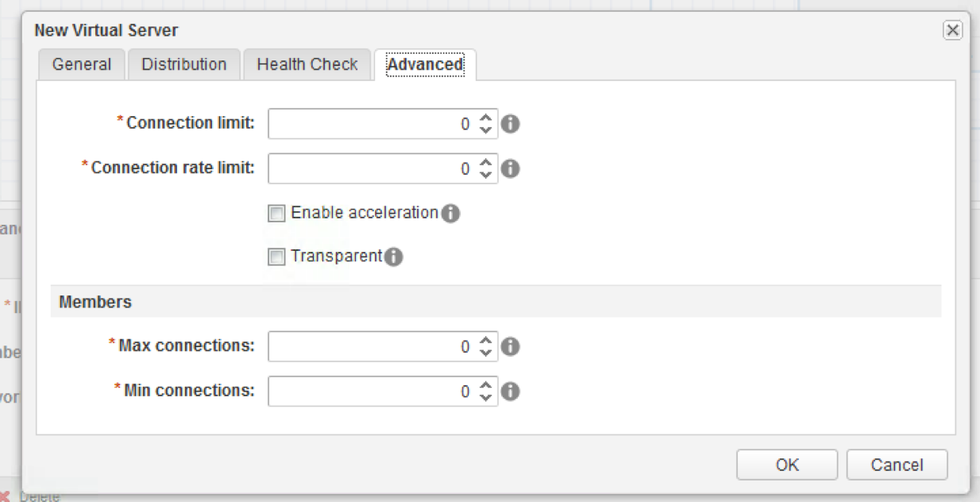The image size is (980, 502).
Task: Tick the Transparent checkbox
Action: pyautogui.click(x=276, y=257)
